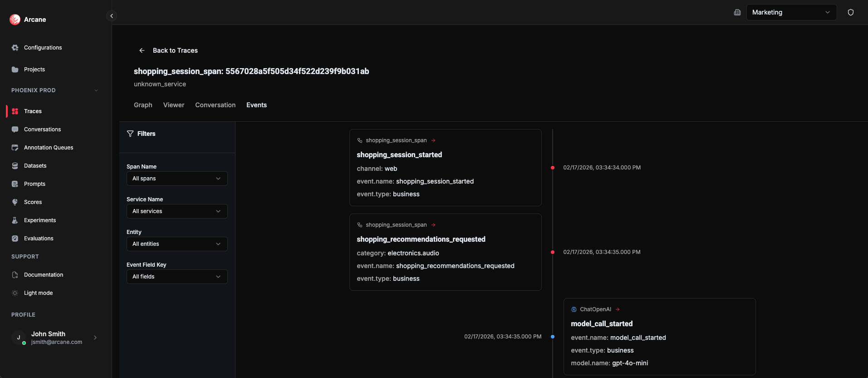This screenshot has height=378, width=868.
Task: Switch to the Graph tab
Action: pyautogui.click(x=143, y=105)
